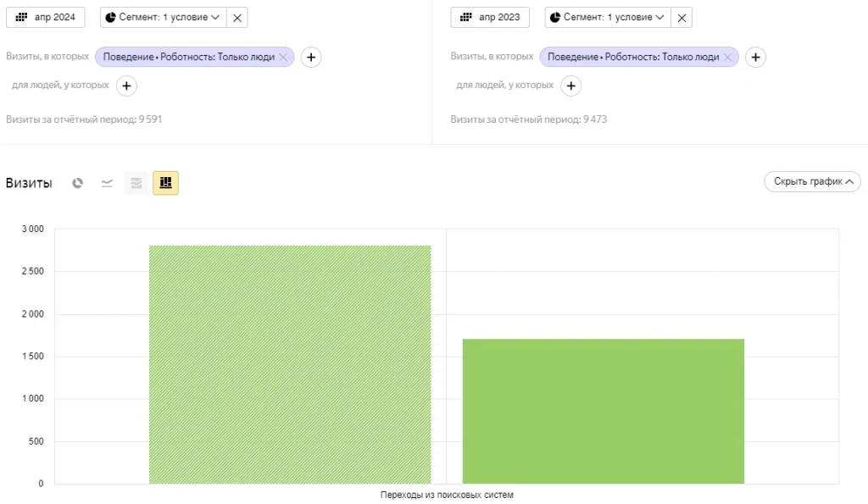Open the апр 2024 date picker
Screen dimensions: 868x504
(x=46, y=17)
